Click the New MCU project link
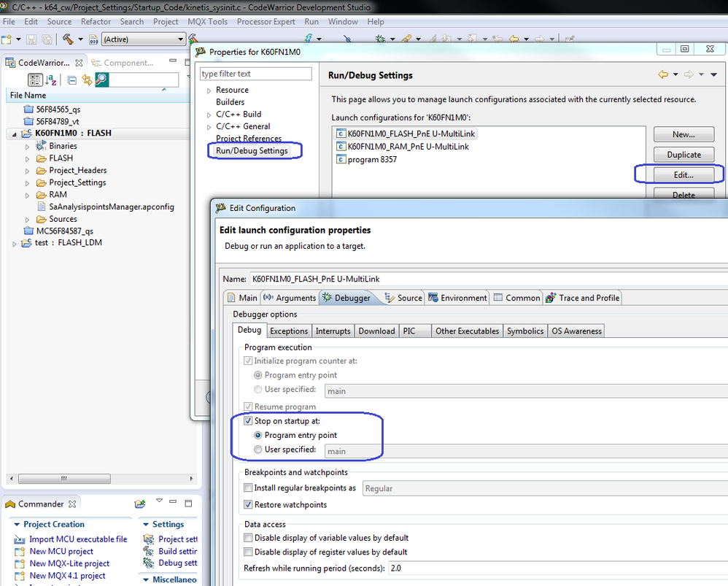The image size is (728, 586). [61, 551]
